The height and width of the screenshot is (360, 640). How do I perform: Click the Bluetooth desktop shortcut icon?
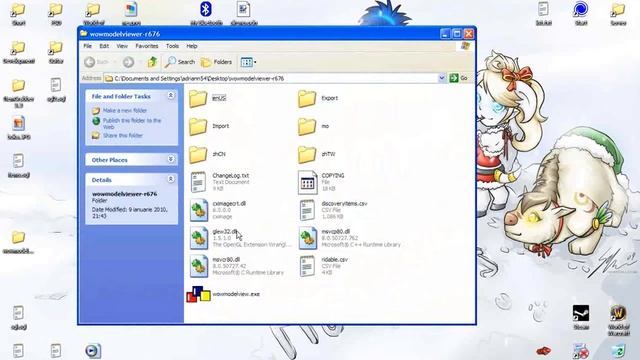206,9
